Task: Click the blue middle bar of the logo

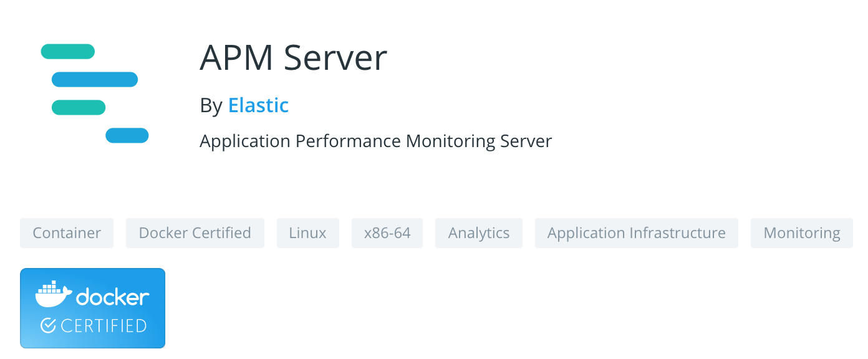Action: click(95, 79)
